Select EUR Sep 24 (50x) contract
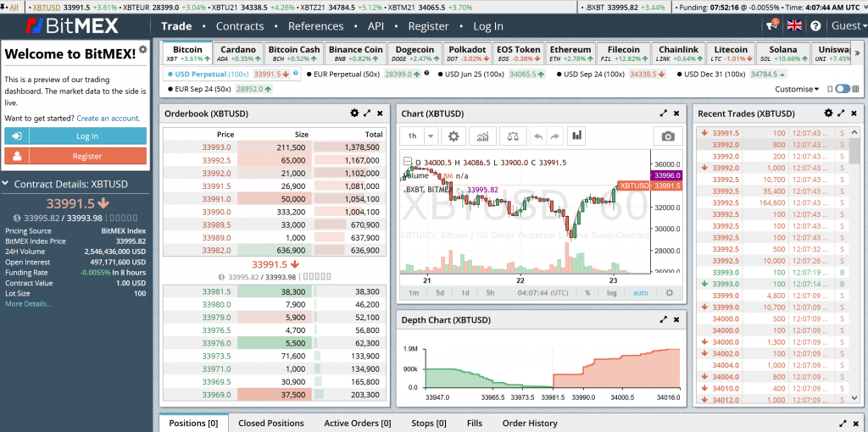Image resolution: width=868 pixels, height=432 pixels. coord(200,88)
